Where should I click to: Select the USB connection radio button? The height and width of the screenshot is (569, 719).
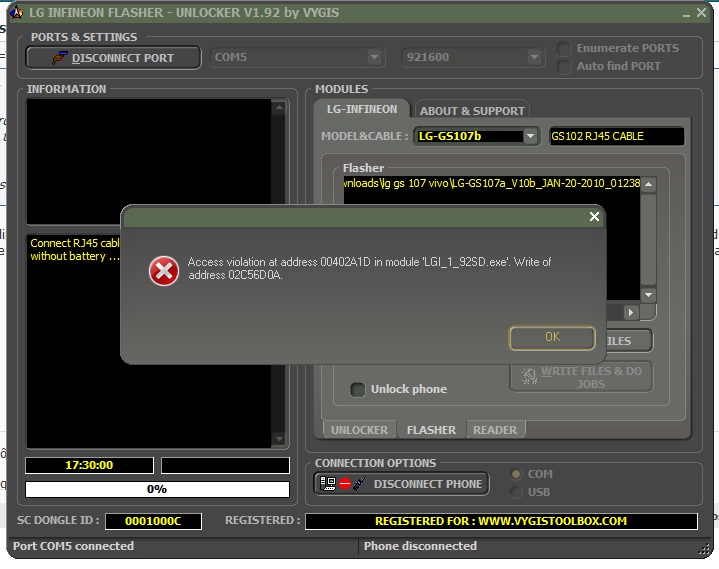point(516,492)
